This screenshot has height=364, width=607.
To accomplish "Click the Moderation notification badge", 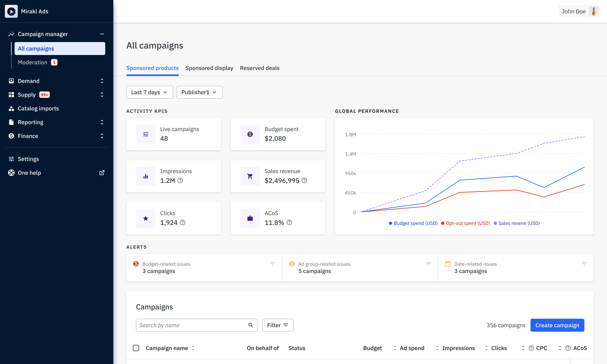I will coord(54,62).
